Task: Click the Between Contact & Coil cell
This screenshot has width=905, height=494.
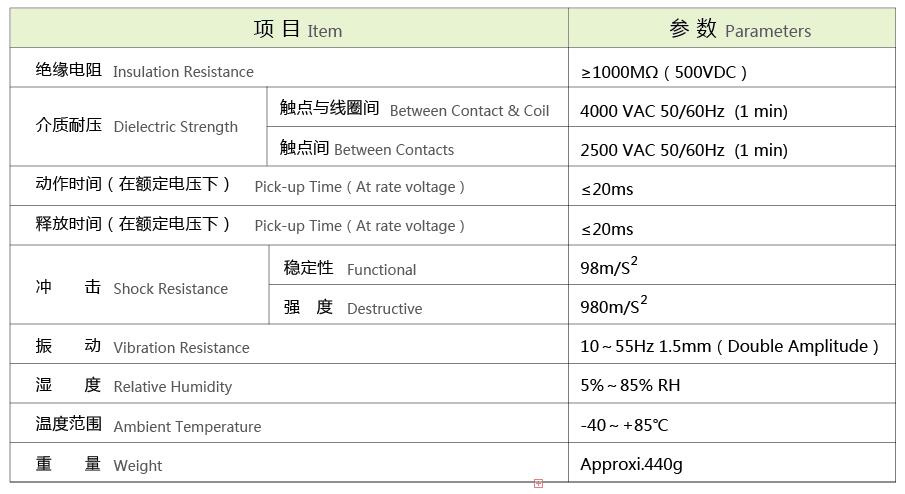Action: [x=414, y=110]
